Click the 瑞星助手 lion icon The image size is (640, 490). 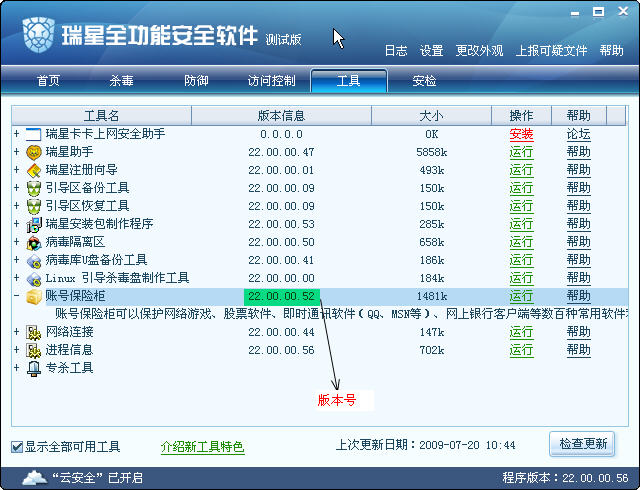(34, 152)
